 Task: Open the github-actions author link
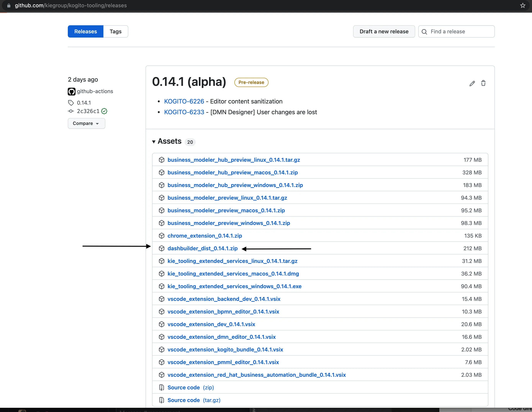95,91
